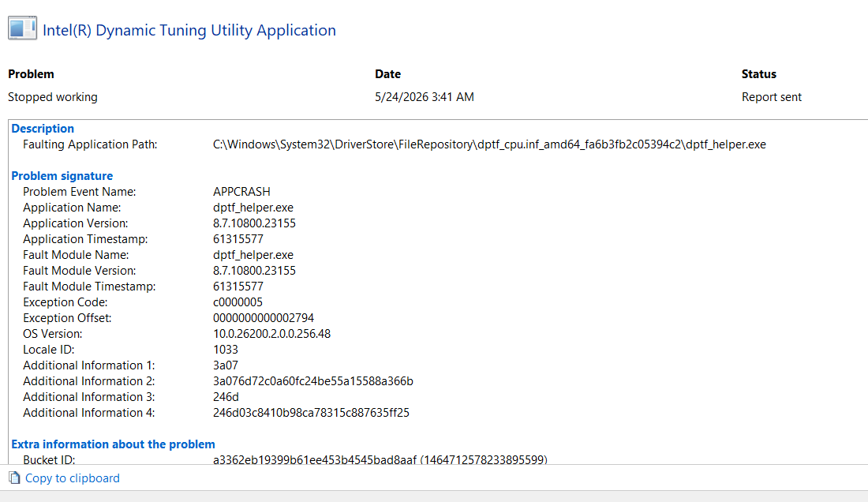868x502 pixels.
Task: Click the Problem Event Name label
Action: (x=79, y=192)
